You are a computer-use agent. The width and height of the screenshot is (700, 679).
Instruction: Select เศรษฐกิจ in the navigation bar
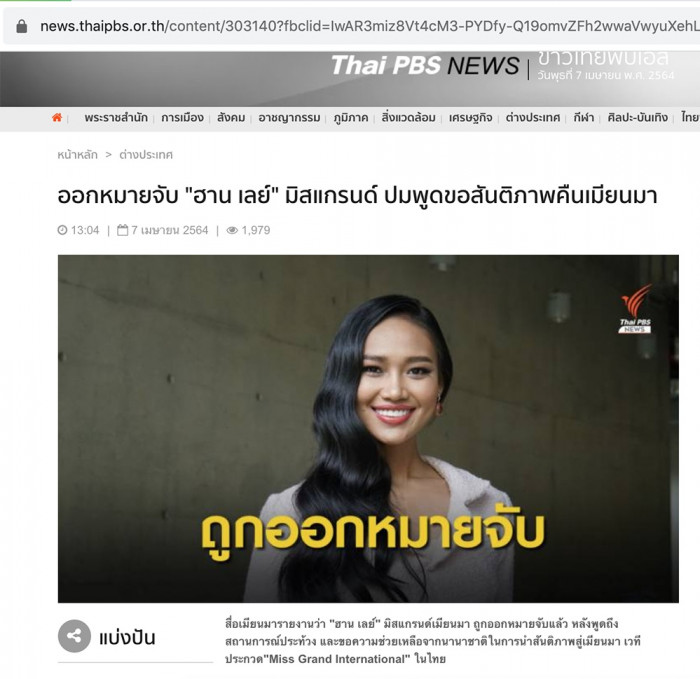tap(471, 118)
